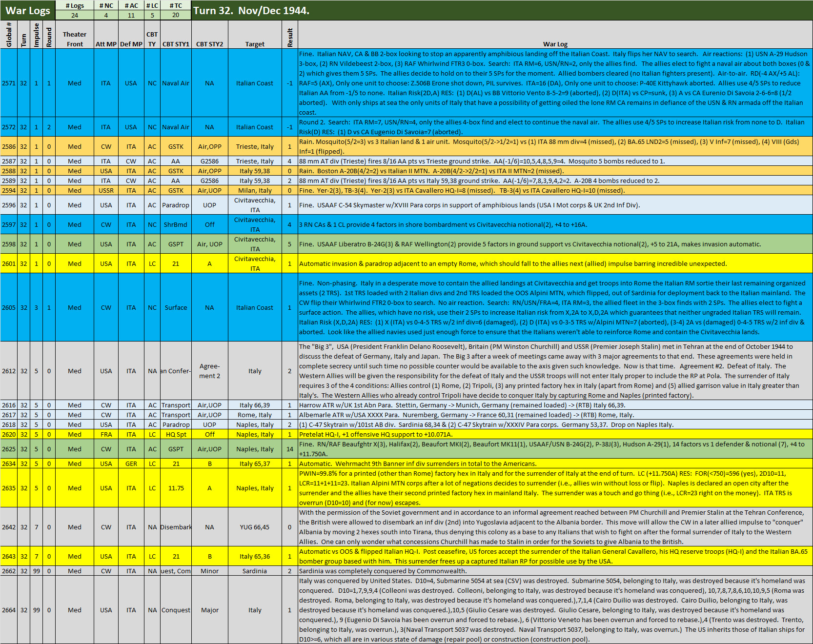Click the "Italy 66,39" target cell

[x=255, y=405]
